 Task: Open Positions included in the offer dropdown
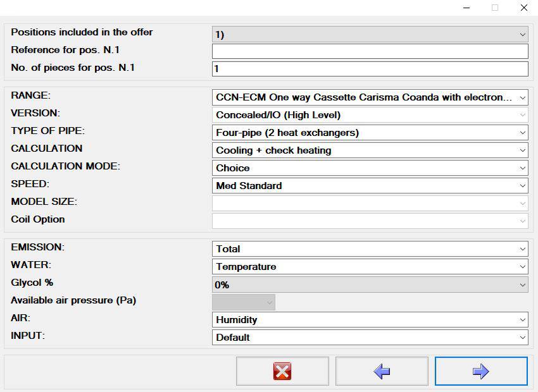pyautogui.click(x=370, y=34)
